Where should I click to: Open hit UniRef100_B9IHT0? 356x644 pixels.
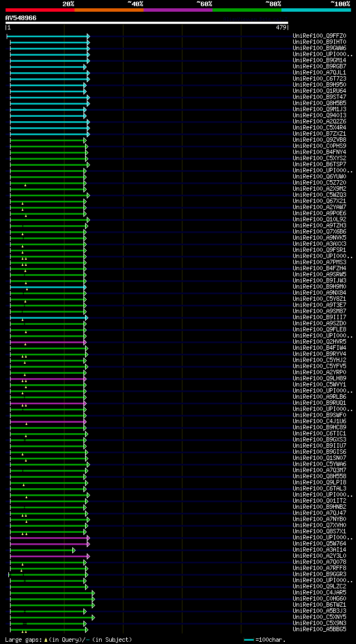319,42
